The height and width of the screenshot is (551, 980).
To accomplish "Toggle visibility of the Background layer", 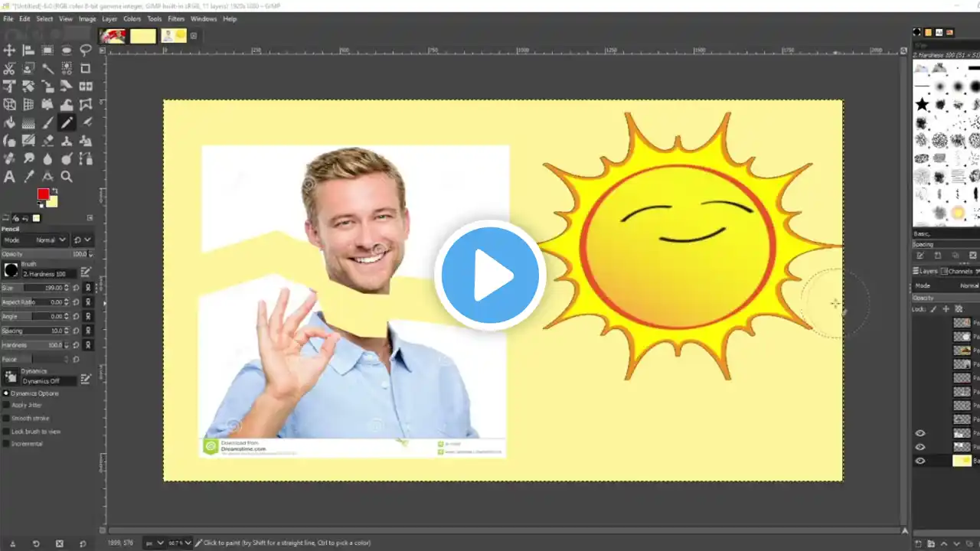I will pyautogui.click(x=920, y=461).
